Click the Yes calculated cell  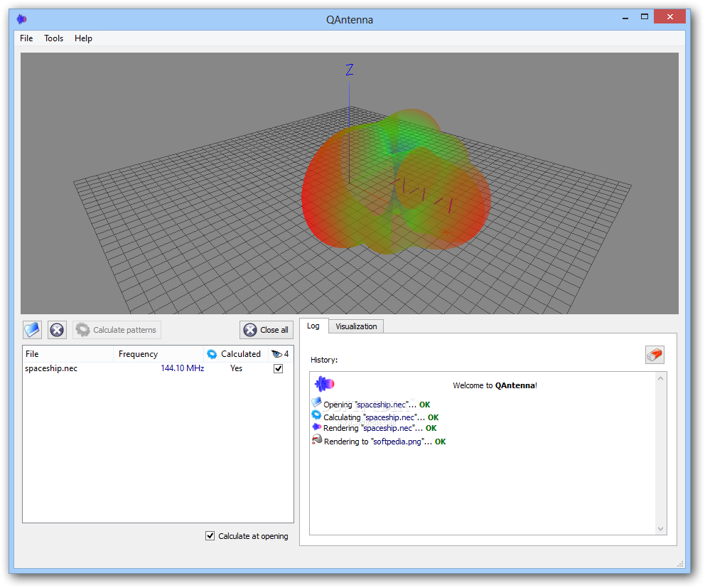click(236, 368)
